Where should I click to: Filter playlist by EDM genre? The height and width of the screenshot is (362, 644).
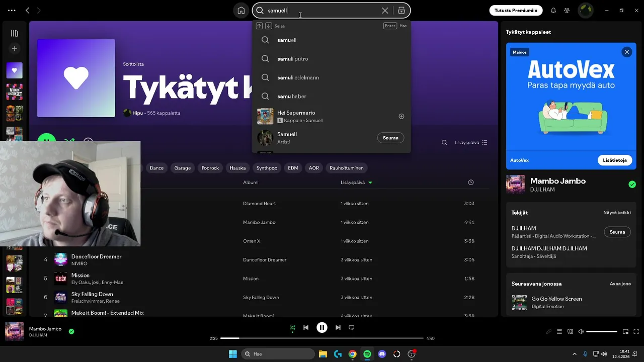(293, 168)
